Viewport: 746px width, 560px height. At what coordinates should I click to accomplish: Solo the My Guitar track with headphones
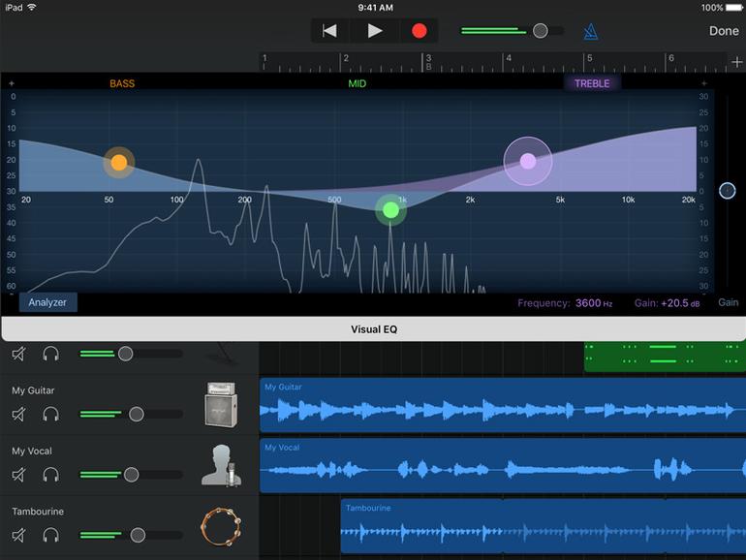(50, 415)
